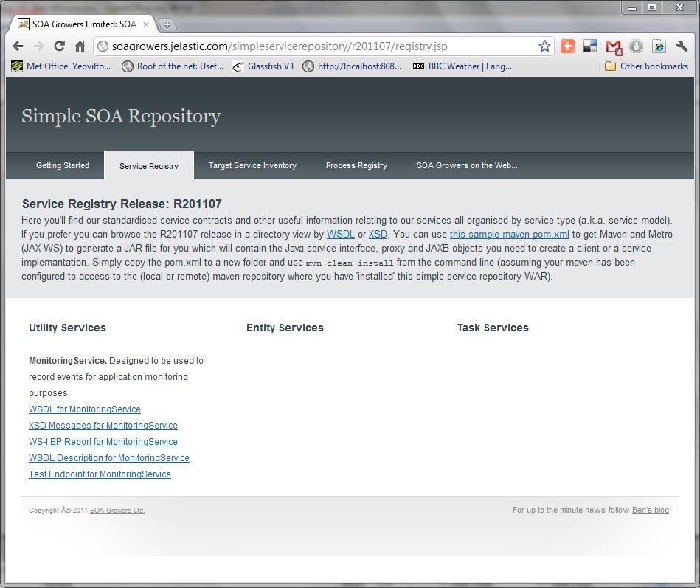The width and height of the screenshot is (700, 588).
Task: Open SOA Growers on the Web menu
Action: coord(467,165)
